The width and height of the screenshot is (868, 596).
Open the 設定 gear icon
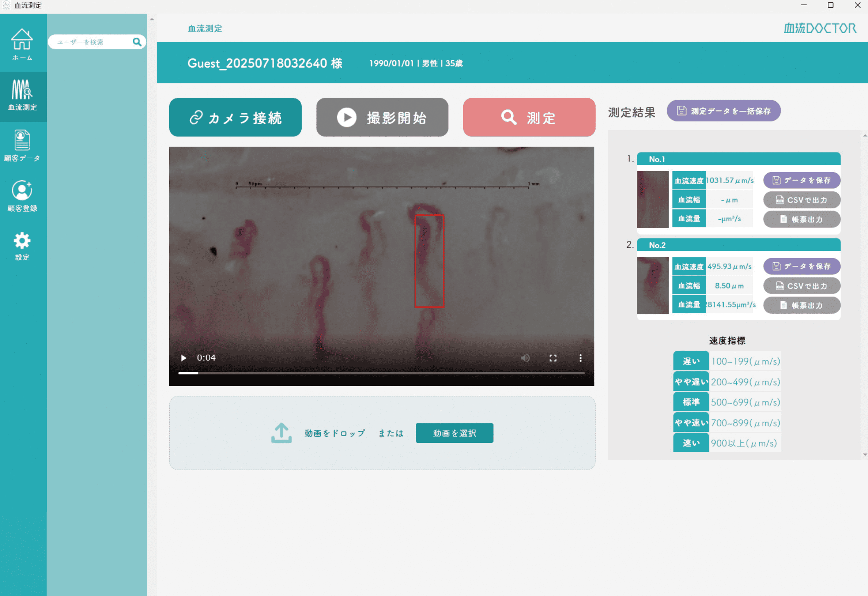point(22,246)
